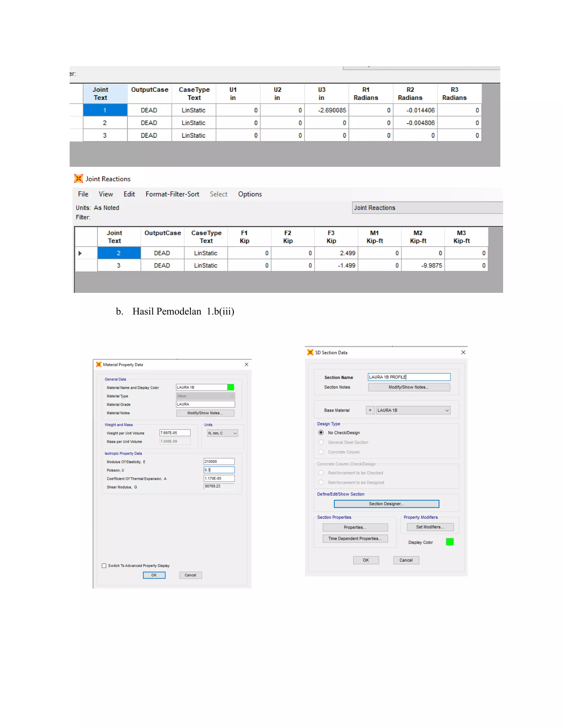Select the General Steel Section radio option
Screen dimensions: 563x728
pyautogui.click(x=321, y=442)
